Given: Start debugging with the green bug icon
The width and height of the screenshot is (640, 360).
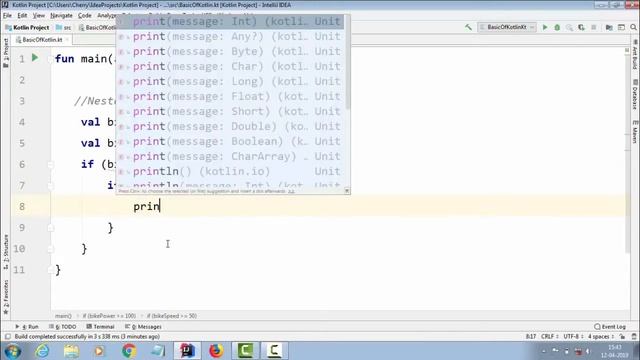Looking at the screenshot, I should [557, 27].
